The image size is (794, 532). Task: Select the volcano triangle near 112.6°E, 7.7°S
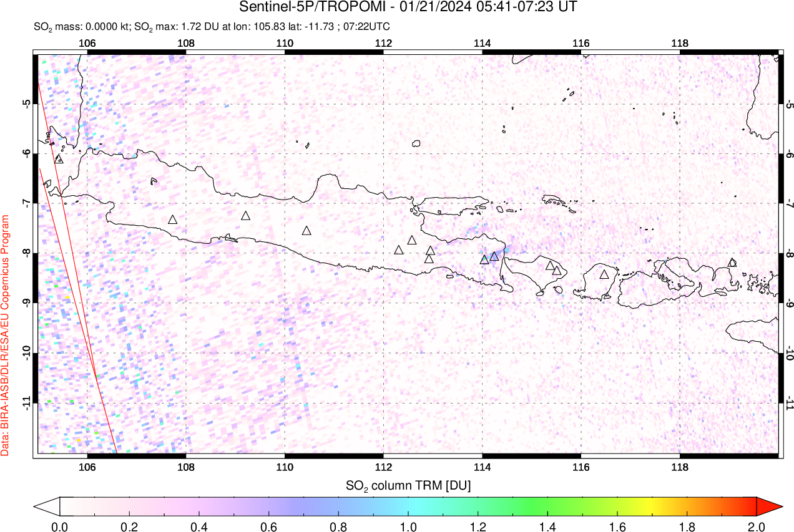coord(412,240)
